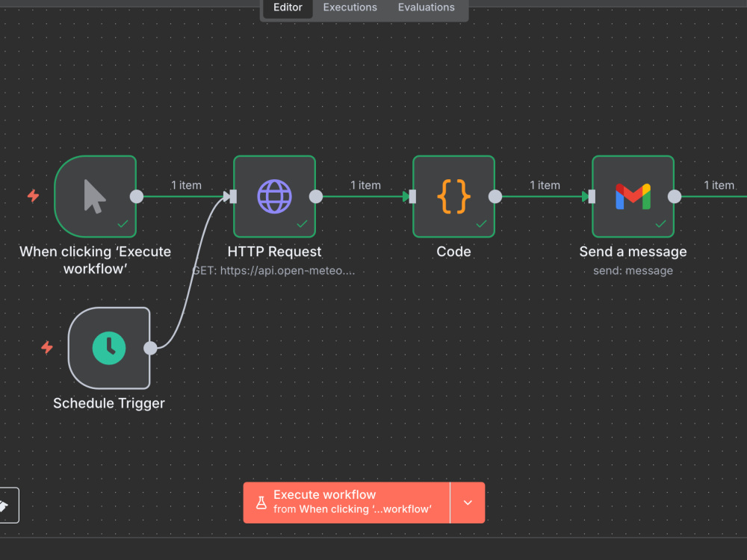
Task: Click the 'Schedule Trigger' node label
Action: pyautogui.click(x=109, y=403)
